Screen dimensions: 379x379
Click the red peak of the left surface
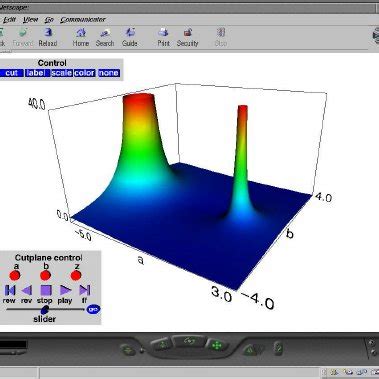click(x=139, y=100)
